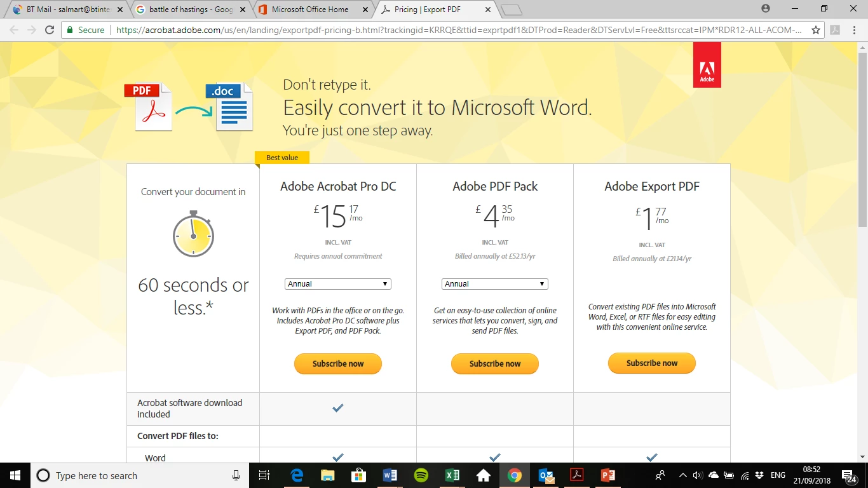The height and width of the screenshot is (488, 868).
Task: Click the Adobe Acrobat extension icon in the toolbar
Action: 835,30
